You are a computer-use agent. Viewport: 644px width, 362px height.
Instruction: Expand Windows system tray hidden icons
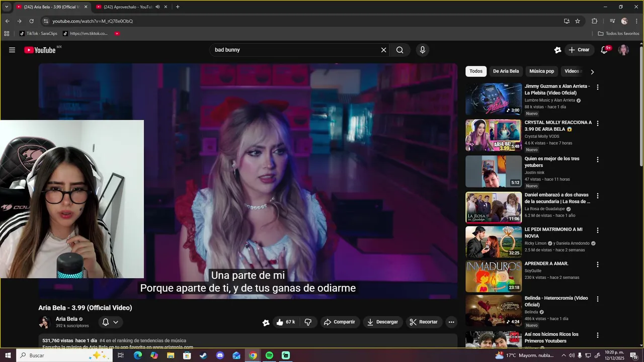(x=563, y=355)
